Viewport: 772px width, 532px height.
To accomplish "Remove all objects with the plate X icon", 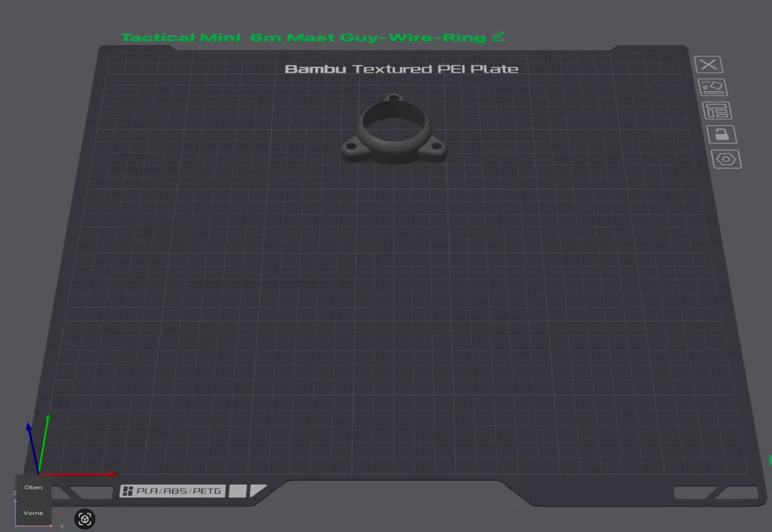I will [x=709, y=65].
